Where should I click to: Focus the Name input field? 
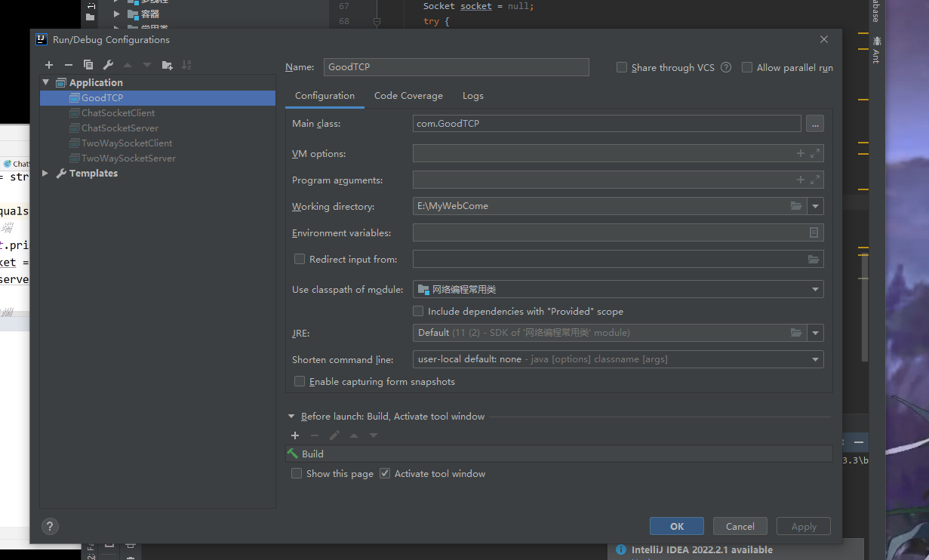[x=457, y=66]
